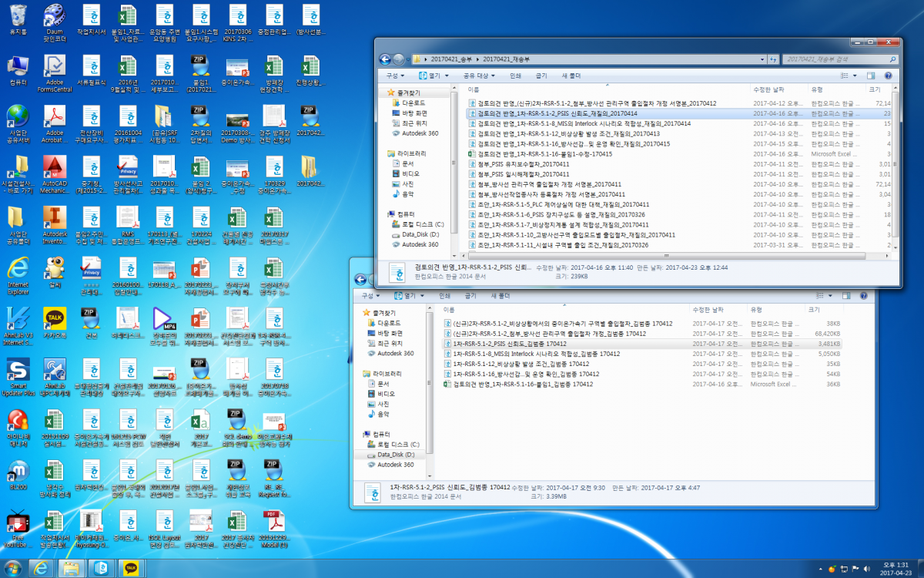The height and width of the screenshot is (578, 924).
Task: Open view options dropdown in 재송부 window
Action: [x=856, y=76]
